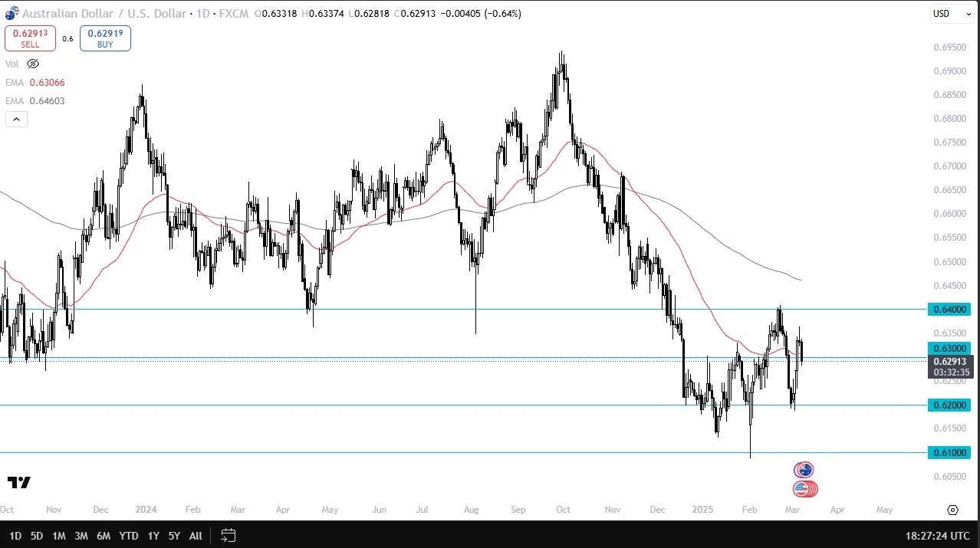Open the Australian economic event marker
The height and width of the screenshot is (548, 980).
(x=803, y=469)
